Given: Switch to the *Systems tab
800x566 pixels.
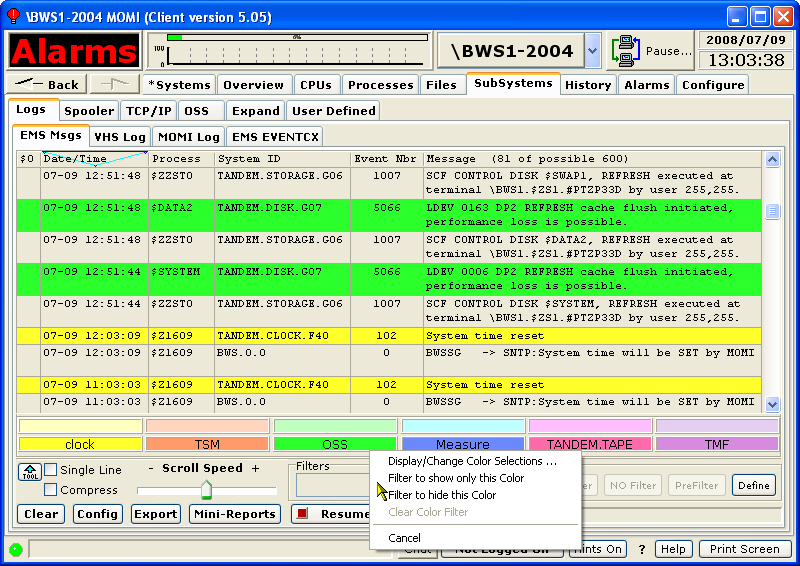Looking at the screenshot, I should tap(179, 85).
